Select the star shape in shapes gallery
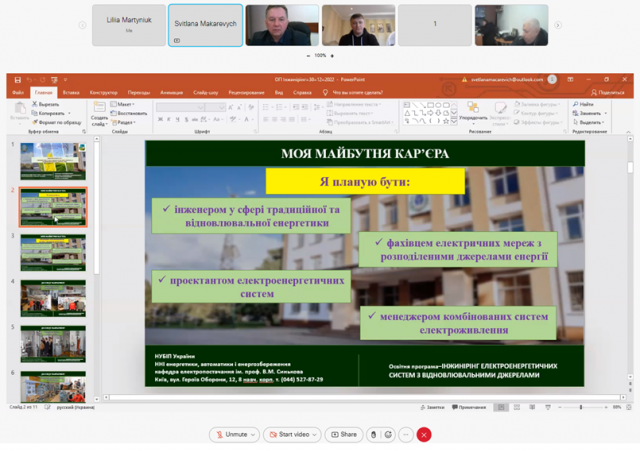Image resolution: width=640 pixels, height=452 pixels. click(x=446, y=121)
